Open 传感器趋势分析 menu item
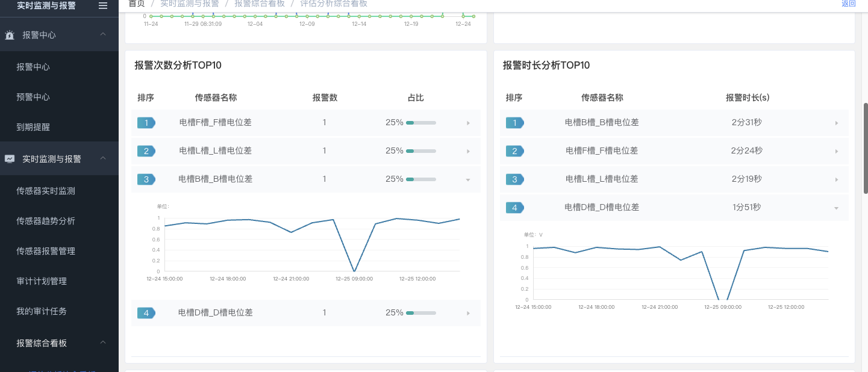 [x=46, y=221]
